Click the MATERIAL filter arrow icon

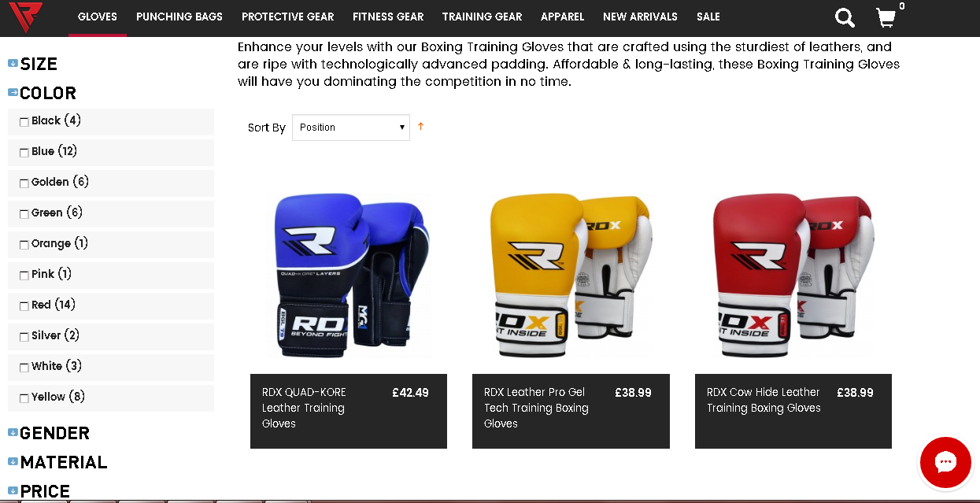pyautogui.click(x=13, y=461)
